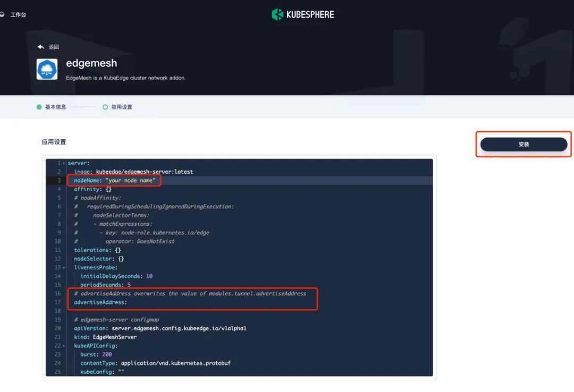Click the # edgemesh-server configmap comment
This screenshot has height=392, width=574.
click(x=116, y=320)
